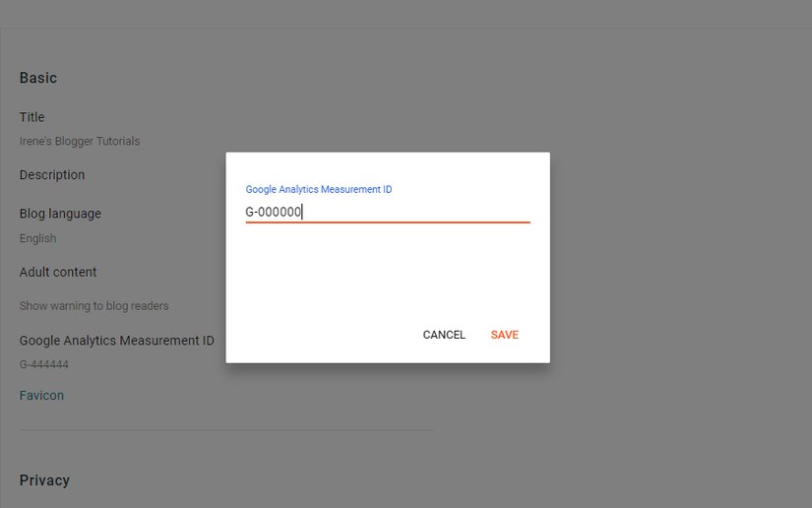Click the G-444444 saved ID value
This screenshot has width=812, height=508.
click(44, 364)
